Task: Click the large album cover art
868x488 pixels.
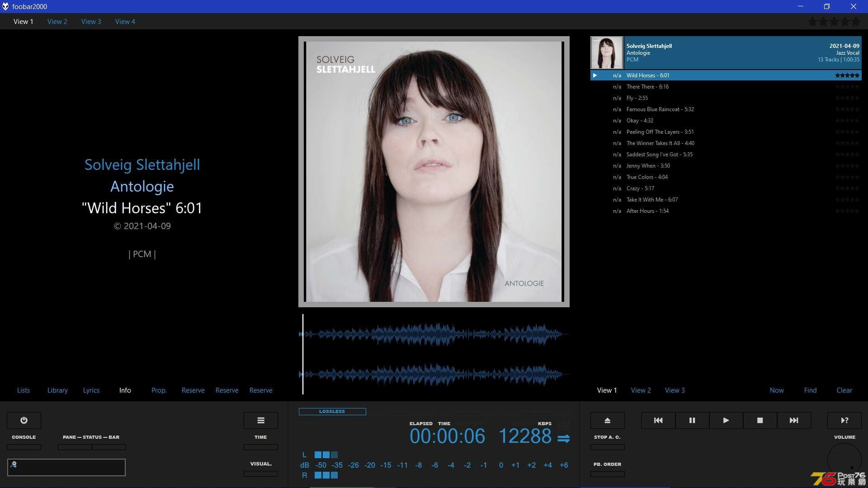Action: click(434, 172)
